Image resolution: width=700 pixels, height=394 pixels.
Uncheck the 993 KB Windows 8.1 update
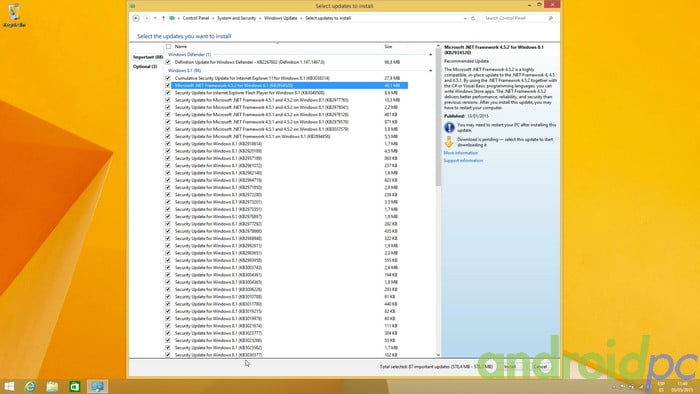168,158
